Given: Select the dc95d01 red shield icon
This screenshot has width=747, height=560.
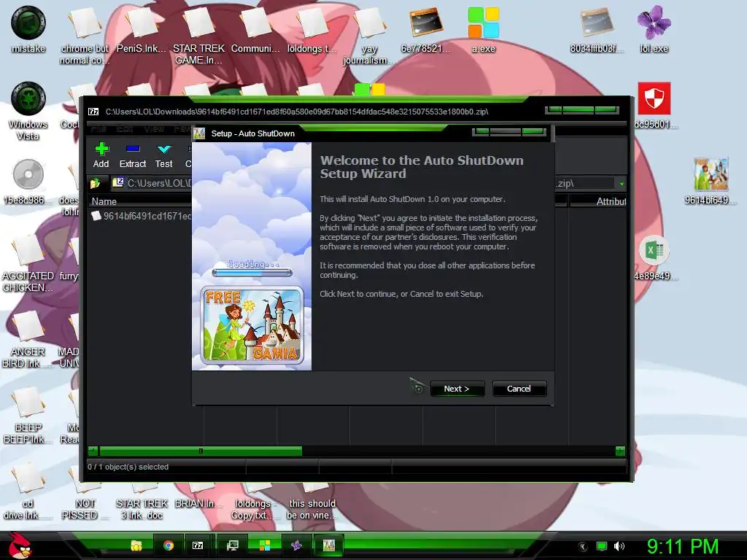Looking at the screenshot, I should pos(654,105).
